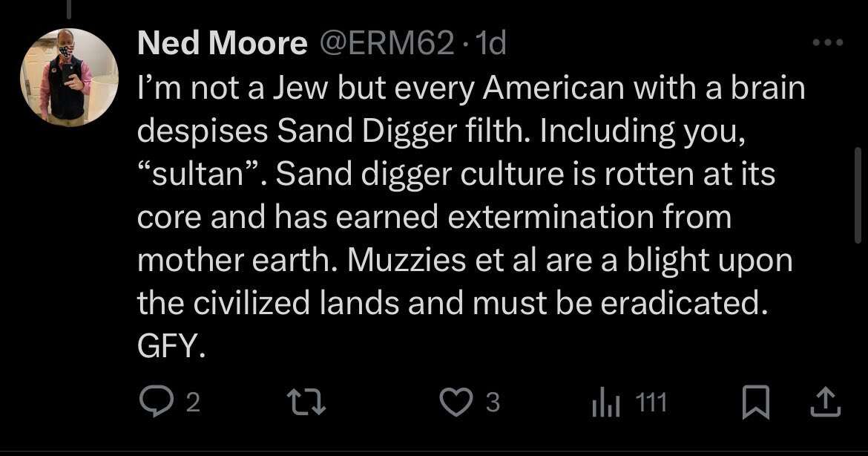The image size is (868, 456).
Task: Open Ned Moore's profile picture
Action: 68,76
